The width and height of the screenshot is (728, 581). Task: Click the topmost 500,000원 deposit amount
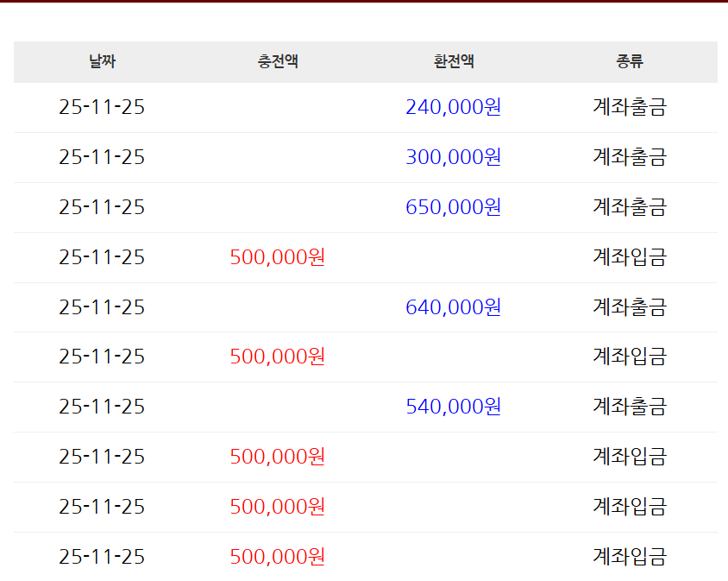point(278,257)
